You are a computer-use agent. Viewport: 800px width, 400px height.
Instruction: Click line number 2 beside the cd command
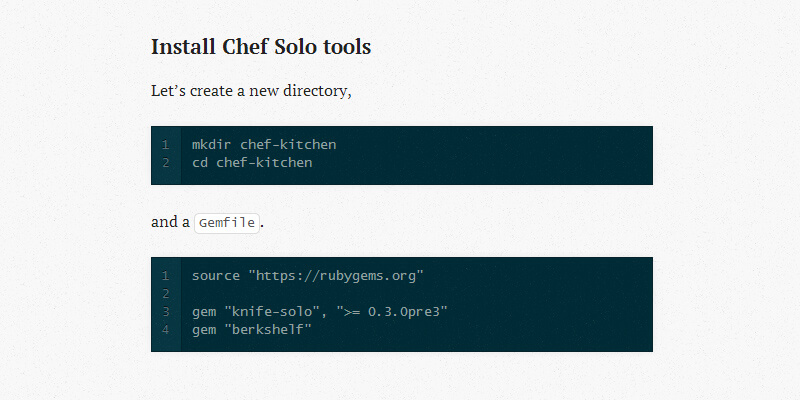coord(166,162)
